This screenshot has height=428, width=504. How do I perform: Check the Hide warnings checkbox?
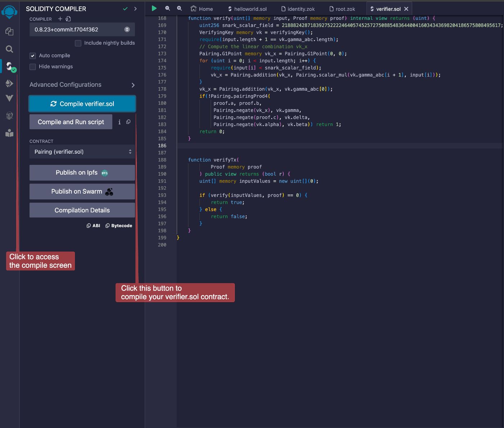pyautogui.click(x=33, y=67)
